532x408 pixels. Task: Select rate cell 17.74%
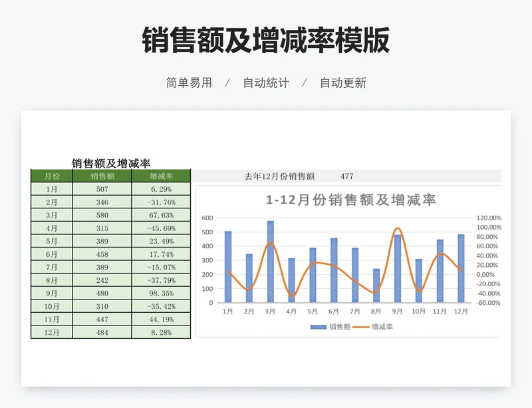click(x=161, y=254)
